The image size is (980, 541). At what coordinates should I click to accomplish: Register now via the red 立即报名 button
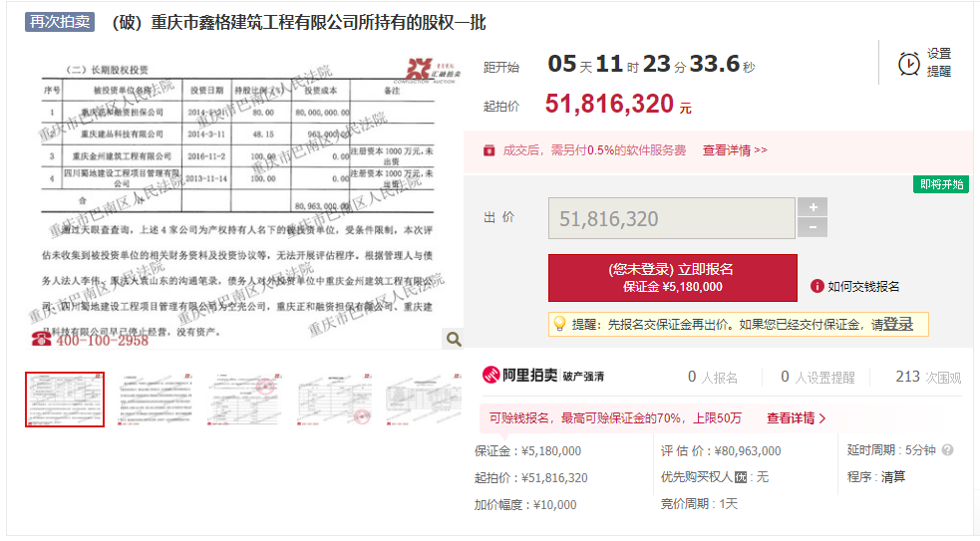click(x=673, y=277)
